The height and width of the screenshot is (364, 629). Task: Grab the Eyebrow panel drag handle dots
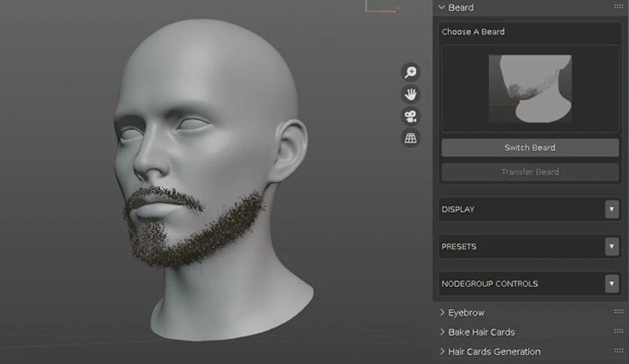click(x=618, y=311)
